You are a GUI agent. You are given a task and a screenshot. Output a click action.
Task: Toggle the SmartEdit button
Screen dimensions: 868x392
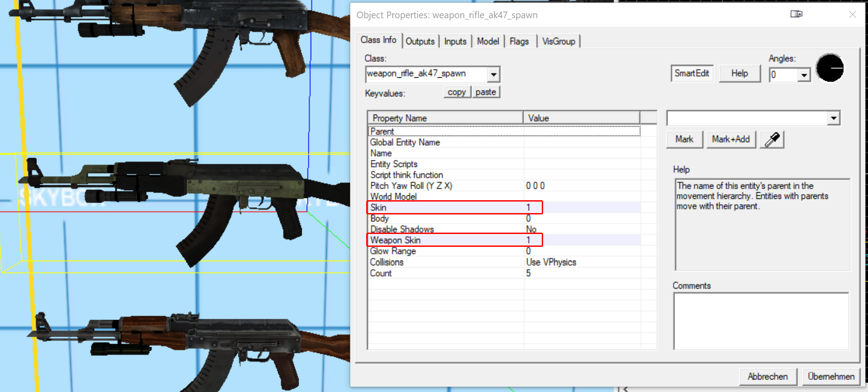(692, 73)
